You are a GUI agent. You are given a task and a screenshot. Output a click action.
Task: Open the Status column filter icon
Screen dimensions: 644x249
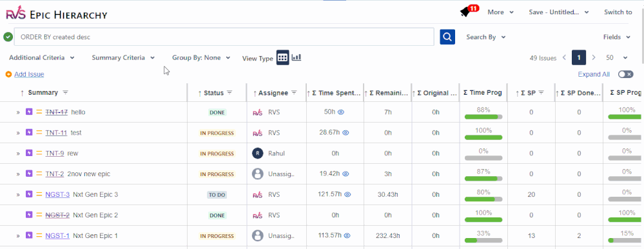[x=229, y=93]
